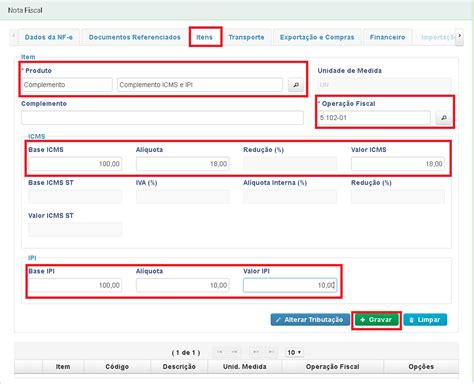The height and width of the screenshot is (384, 474).
Task: Focus the product description field
Action: (x=200, y=85)
